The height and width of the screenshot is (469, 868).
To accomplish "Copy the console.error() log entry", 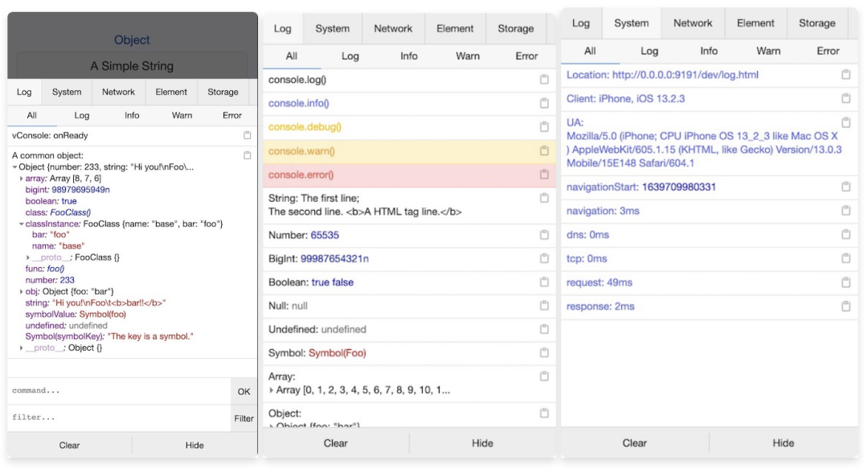I will click(x=544, y=175).
